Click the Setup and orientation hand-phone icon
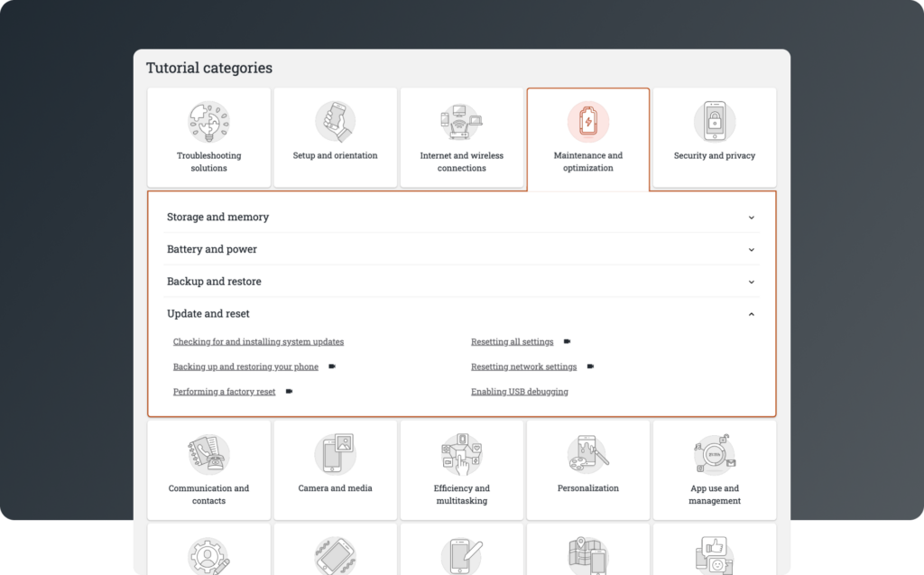 tap(336, 122)
